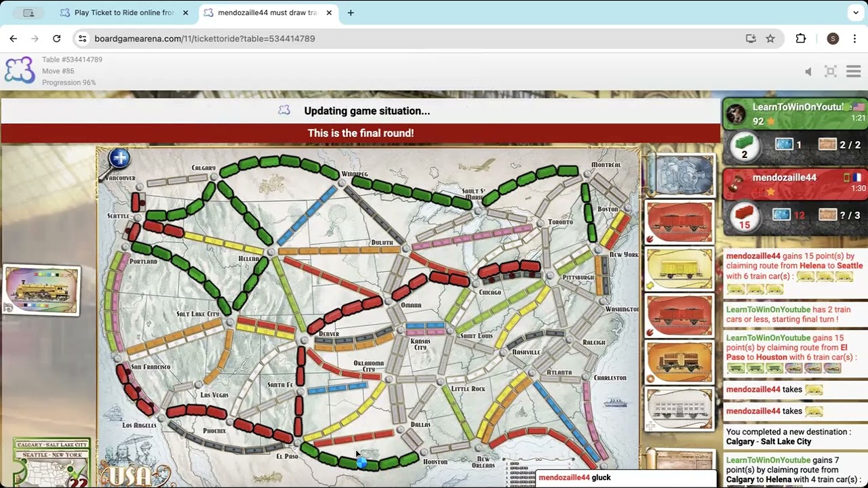868x488 pixels.
Task: Click 'This is the final round!' banner
Action: coord(361,134)
